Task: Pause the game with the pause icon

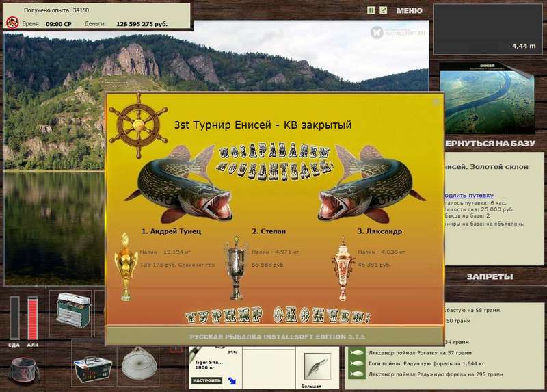Action: (x=371, y=10)
